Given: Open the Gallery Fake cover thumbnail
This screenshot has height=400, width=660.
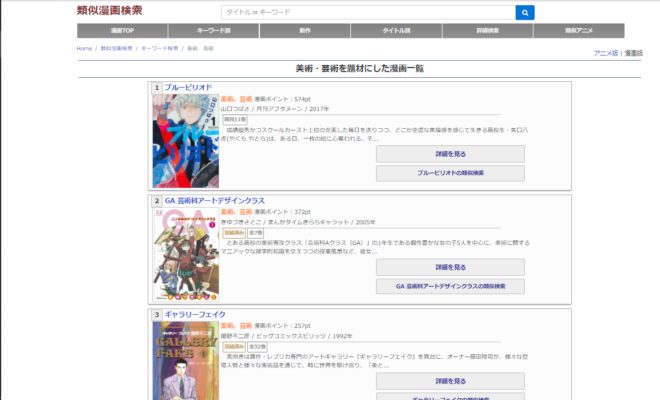Looking at the screenshot, I should [x=183, y=360].
